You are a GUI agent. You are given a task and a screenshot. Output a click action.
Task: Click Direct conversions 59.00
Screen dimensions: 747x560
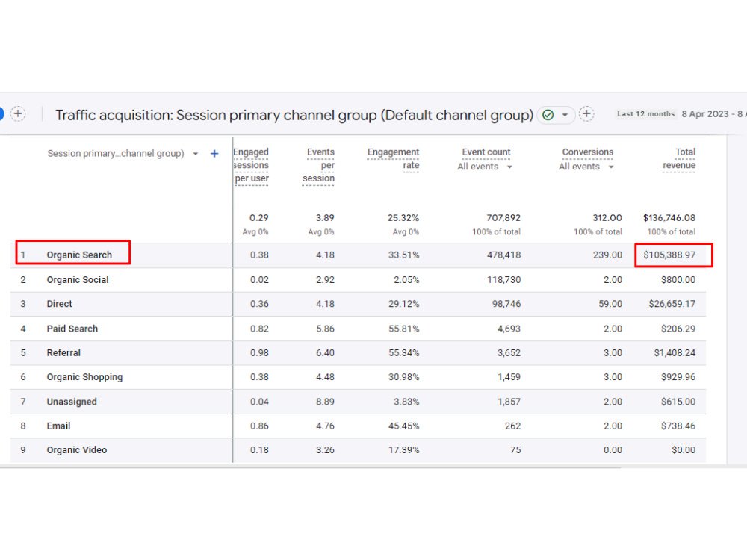(610, 304)
